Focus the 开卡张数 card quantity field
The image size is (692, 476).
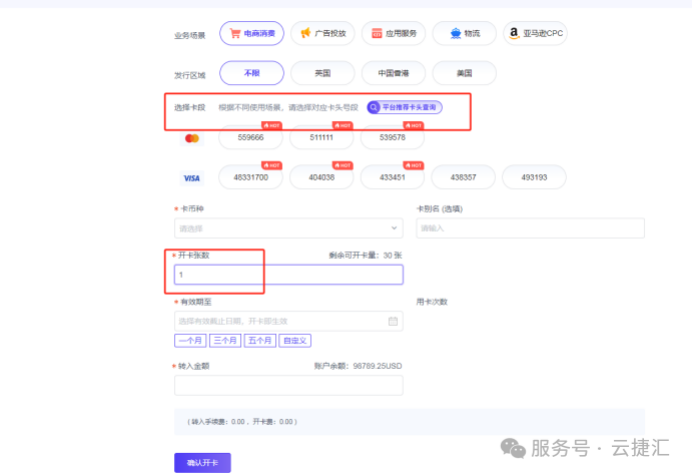(x=288, y=274)
